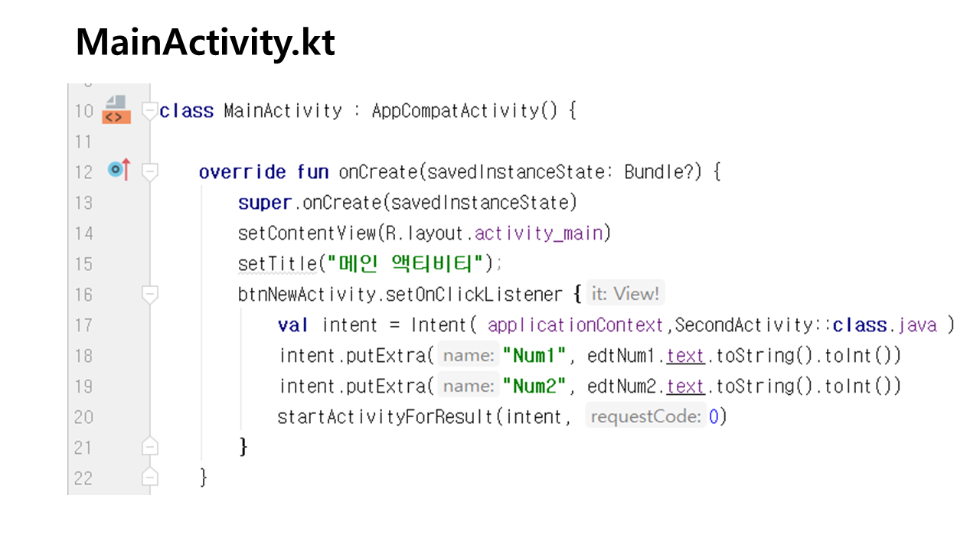Viewport: 980px width, 551px height.
Task: Click the fold end marker on line 22
Action: pos(151,478)
